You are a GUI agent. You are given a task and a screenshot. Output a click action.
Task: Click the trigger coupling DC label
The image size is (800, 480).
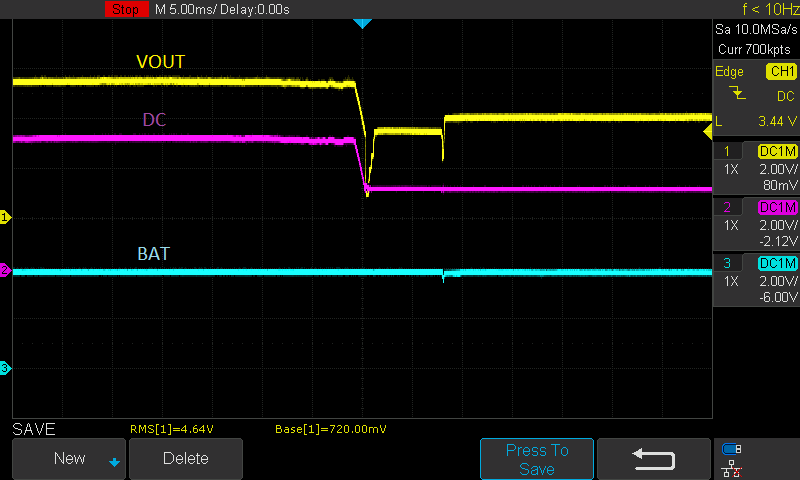(786, 96)
